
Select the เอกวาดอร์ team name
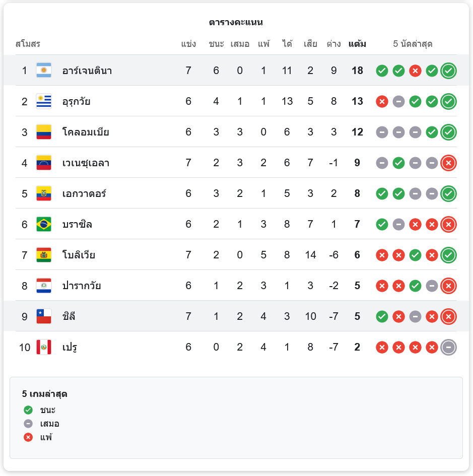(x=84, y=193)
